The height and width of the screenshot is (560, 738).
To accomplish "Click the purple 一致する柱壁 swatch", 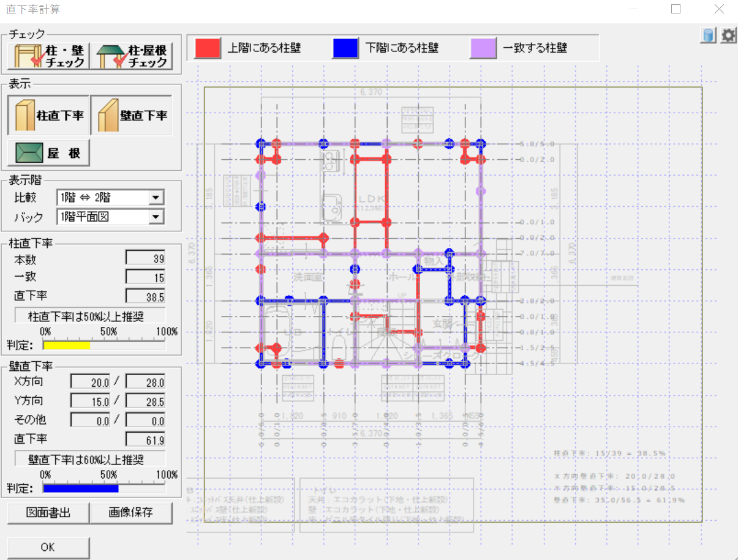I will click(483, 48).
